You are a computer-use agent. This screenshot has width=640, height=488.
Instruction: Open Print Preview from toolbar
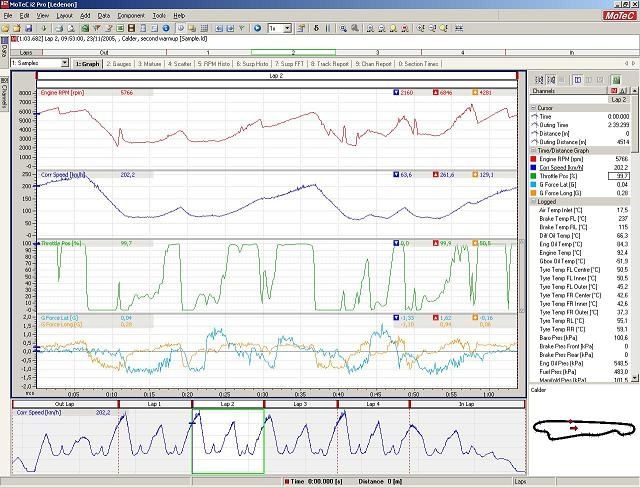71,28
